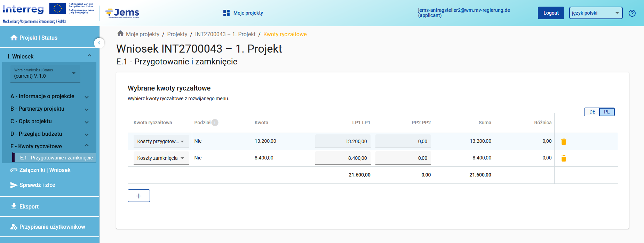Open the Koszty zamknięcia lump sum dropdown
Image resolution: width=644 pixels, height=243 pixels.
161,158
